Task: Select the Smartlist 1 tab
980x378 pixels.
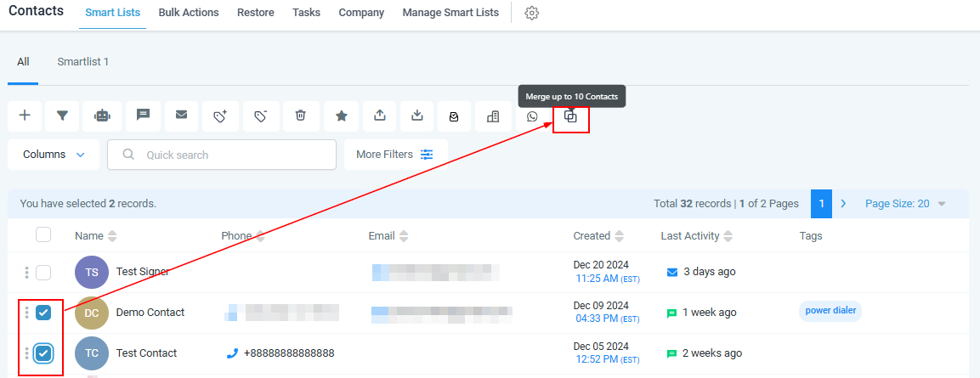Action: (83, 62)
